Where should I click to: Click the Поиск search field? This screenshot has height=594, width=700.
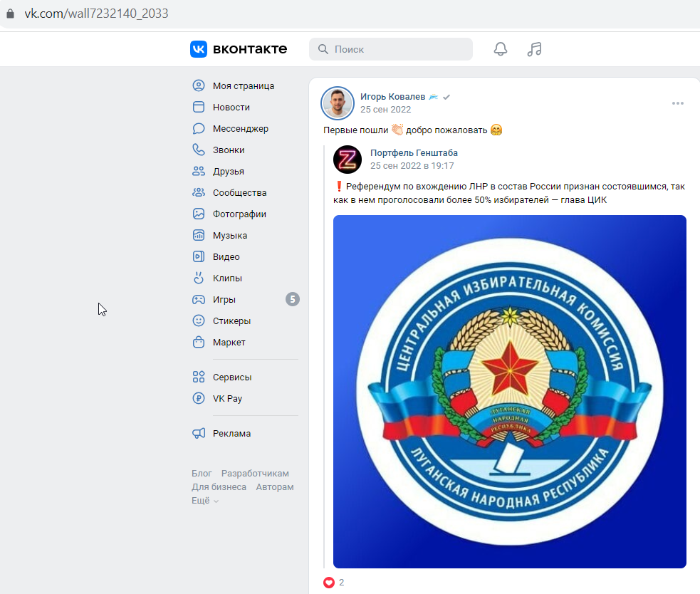click(391, 49)
